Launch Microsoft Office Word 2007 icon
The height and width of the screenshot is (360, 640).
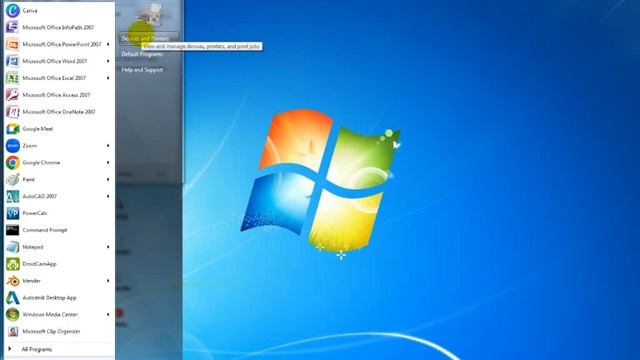point(12,61)
